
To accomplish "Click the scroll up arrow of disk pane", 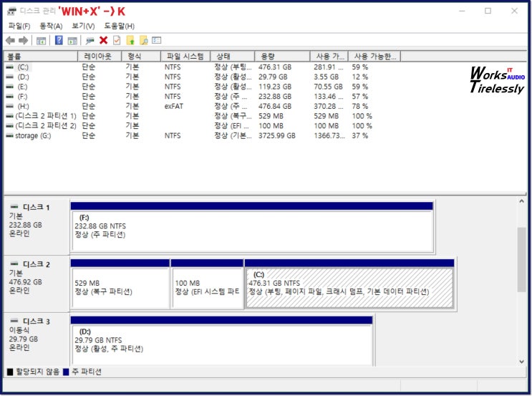I will 521,201.
